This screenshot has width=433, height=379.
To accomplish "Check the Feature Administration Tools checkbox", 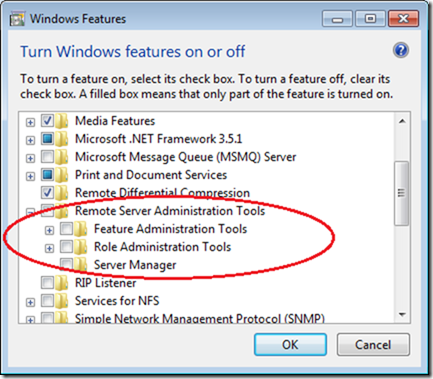I will 66,228.
